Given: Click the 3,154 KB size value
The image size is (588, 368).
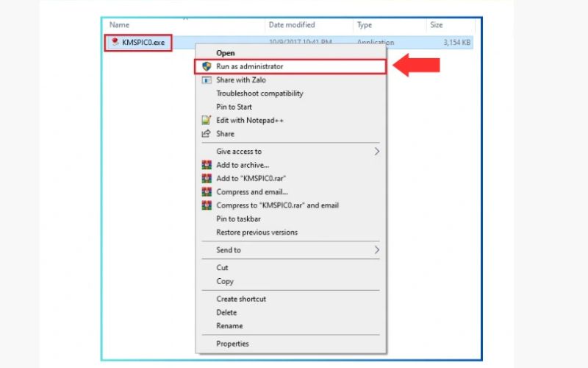Looking at the screenshot, I should pos(456,43).
